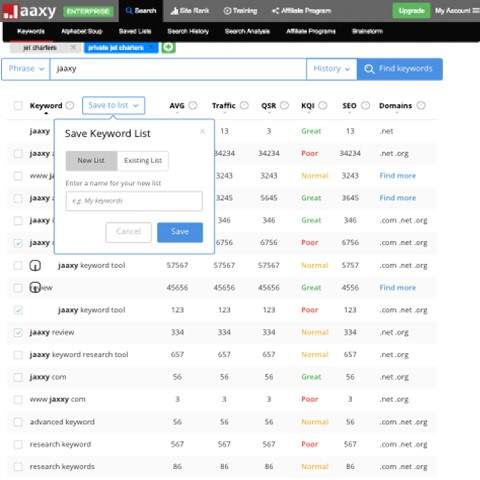Click the Save Keyword List dialog title

pos(108,134)
